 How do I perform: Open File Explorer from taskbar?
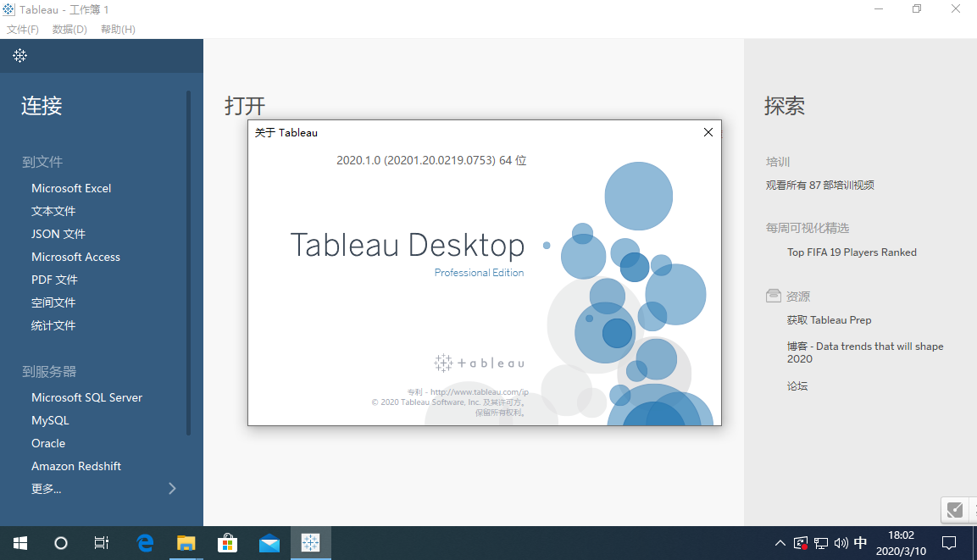point(186,543)
